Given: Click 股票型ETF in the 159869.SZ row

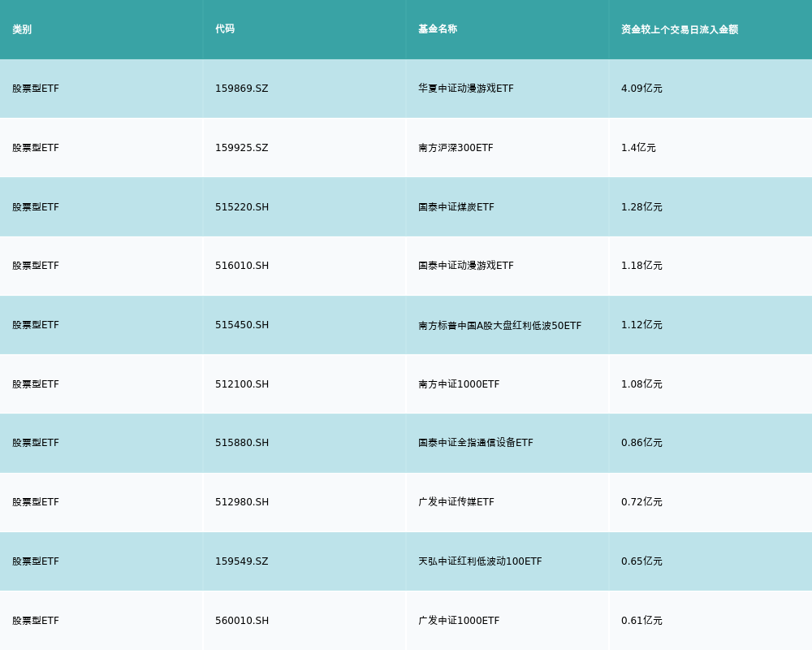Looking at the screenshot, I should point(36,89).
